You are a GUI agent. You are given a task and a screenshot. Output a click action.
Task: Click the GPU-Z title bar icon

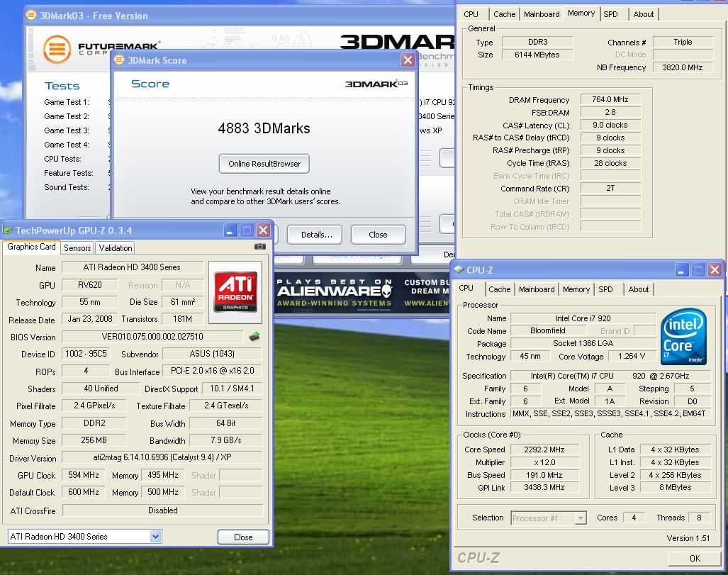(7, 230)
